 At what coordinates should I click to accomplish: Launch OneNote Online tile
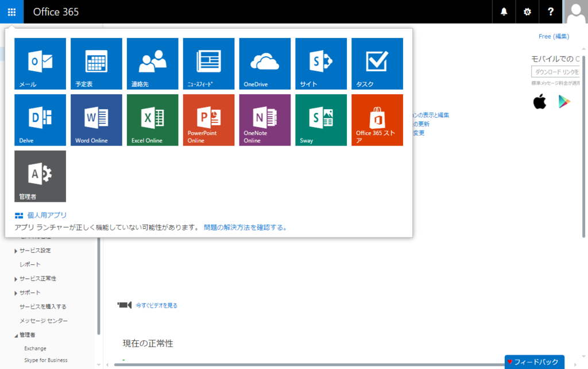pyautogui.click(x=265, y=120)
